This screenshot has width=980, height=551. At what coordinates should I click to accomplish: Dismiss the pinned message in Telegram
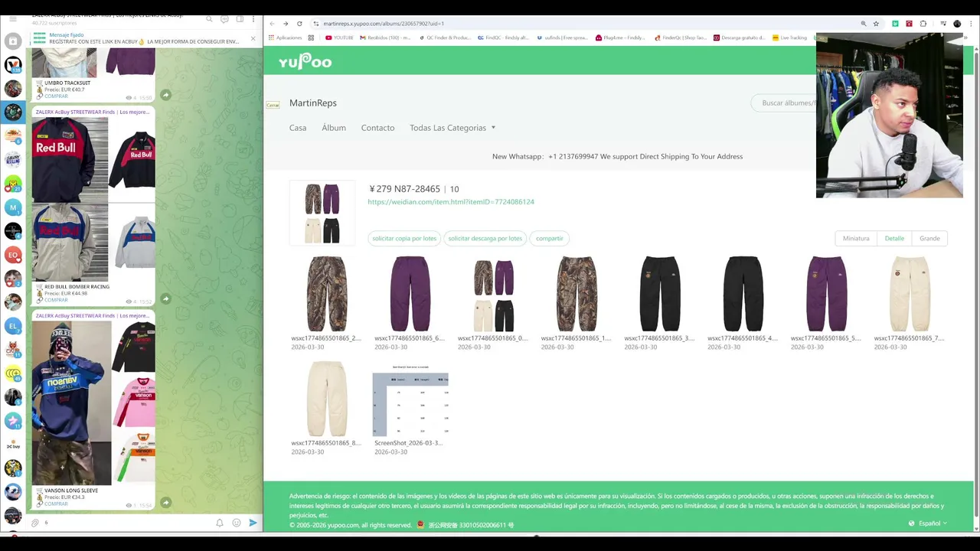pos(253,38)
